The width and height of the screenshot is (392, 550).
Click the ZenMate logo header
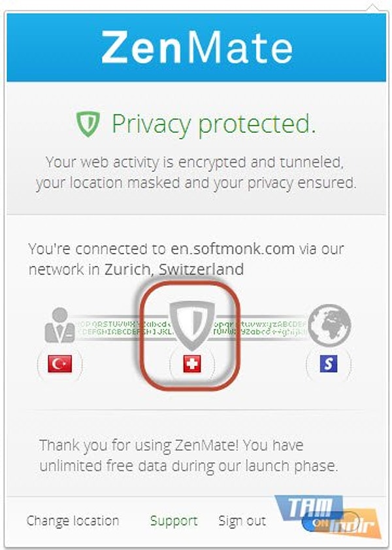(197, 47)
